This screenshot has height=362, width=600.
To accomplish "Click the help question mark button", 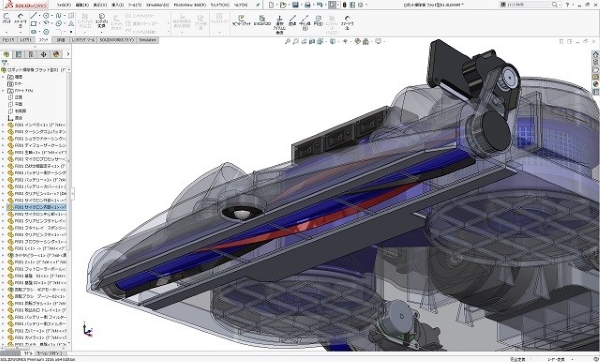I will (x=567, y=5).
